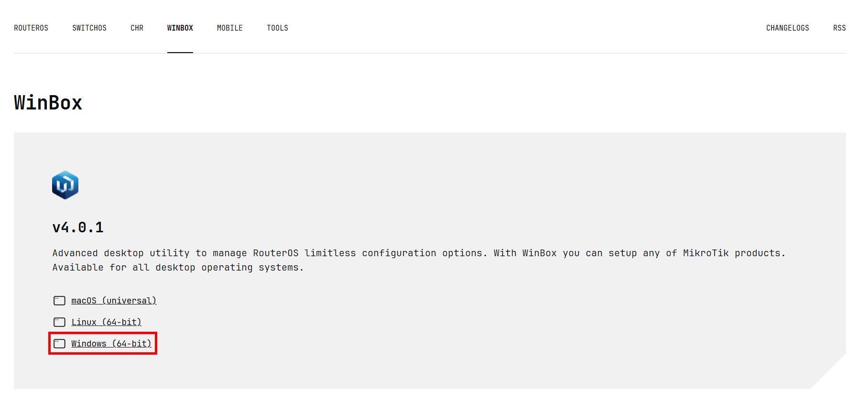Viewport: 868px width, 402px height.
Task: Click the blue WinBox logo icon
Action: (x=65, y=185)
